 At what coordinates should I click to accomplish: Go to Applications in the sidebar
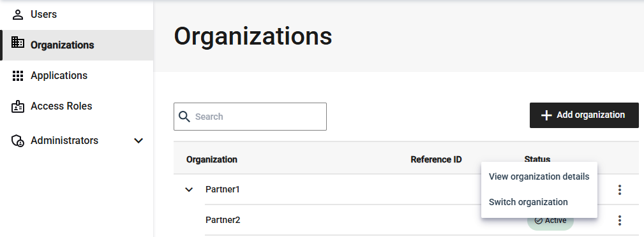[77, 75]
